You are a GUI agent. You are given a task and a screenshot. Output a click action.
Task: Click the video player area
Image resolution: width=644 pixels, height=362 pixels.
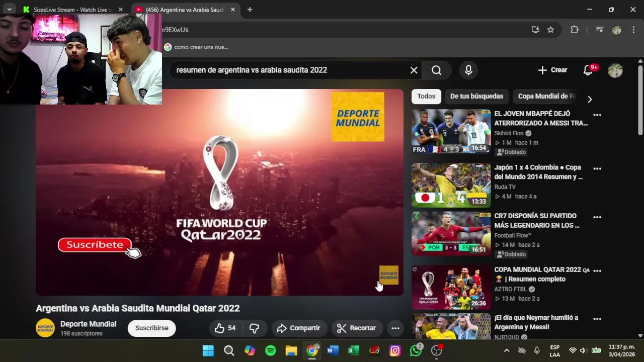tap(220, 192)
